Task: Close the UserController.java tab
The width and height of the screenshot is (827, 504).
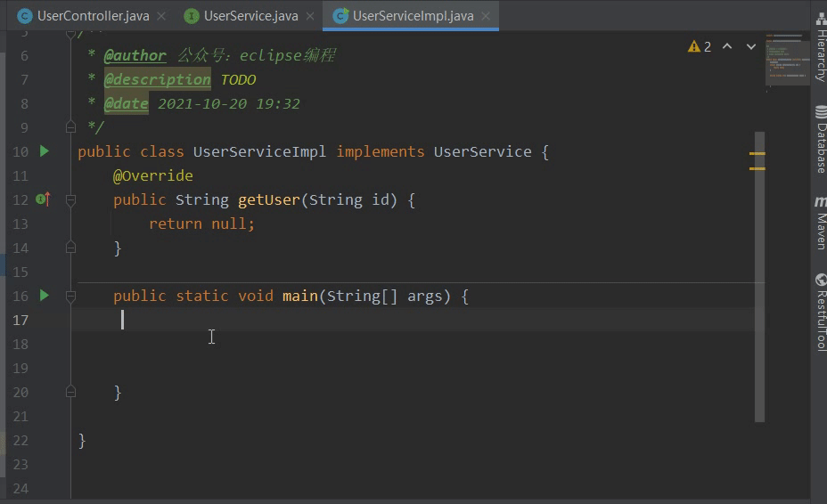Action: pyautogui.click(x=161, y=16)
